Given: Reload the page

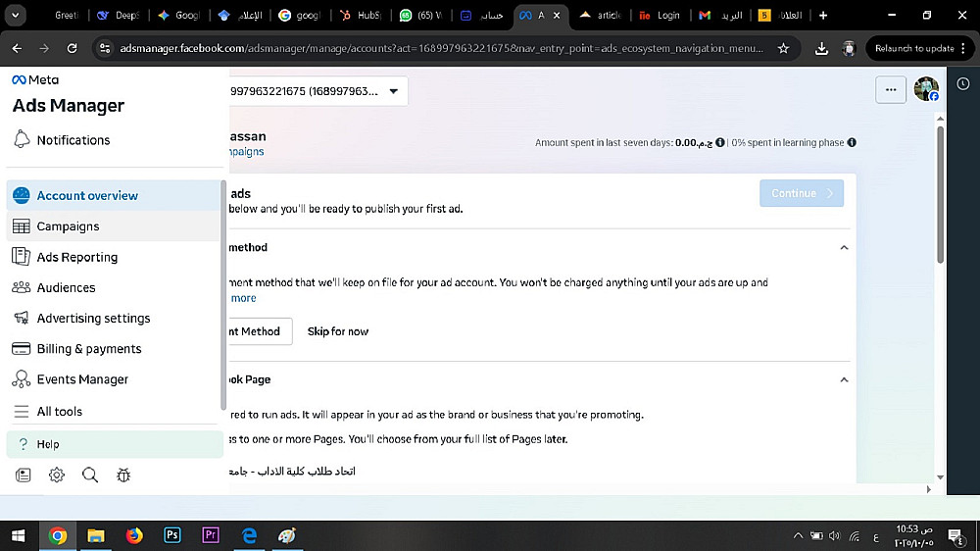Looking at the screenshot, I should 72,48.
